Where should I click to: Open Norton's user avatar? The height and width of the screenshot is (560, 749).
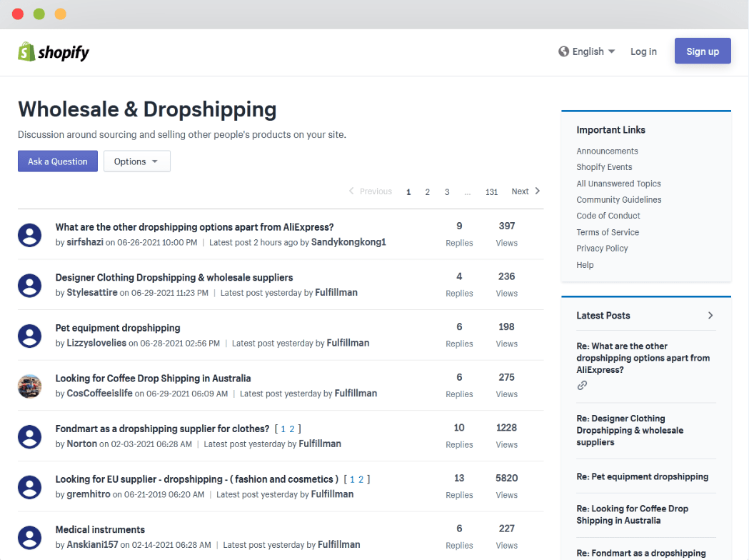coord(29,436)
